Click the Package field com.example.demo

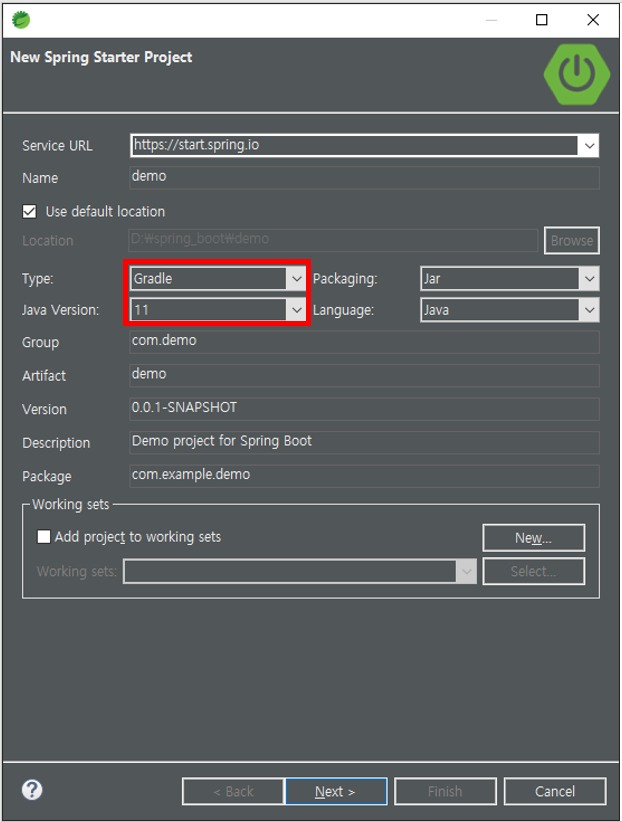pyautogui.click(x=364, y=476)
